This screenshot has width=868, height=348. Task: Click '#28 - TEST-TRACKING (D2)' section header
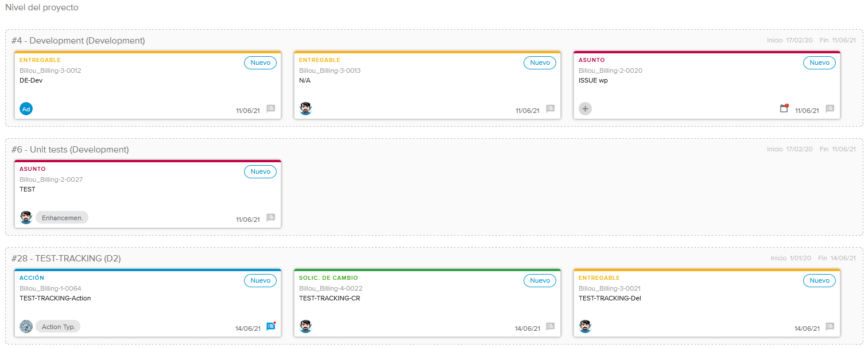pos(66,259)
